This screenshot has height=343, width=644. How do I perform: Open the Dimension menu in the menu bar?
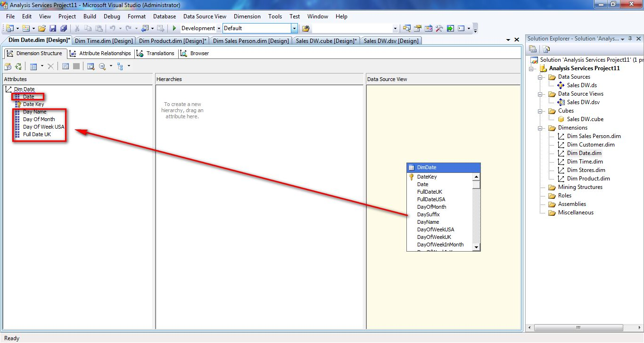pyautogui.click(x=247, y=16)
